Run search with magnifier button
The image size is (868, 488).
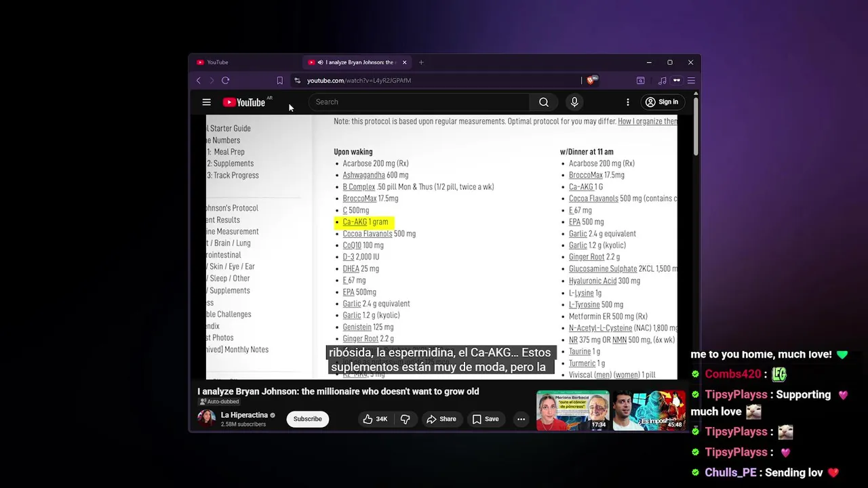[x=544, y=102]
